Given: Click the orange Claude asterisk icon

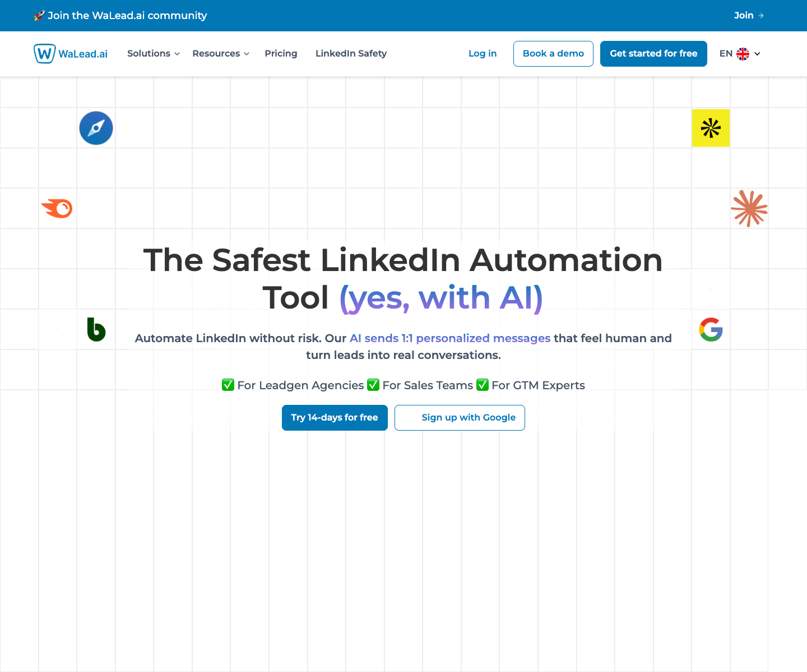Looking at the screenshot, I should point(749,208).
